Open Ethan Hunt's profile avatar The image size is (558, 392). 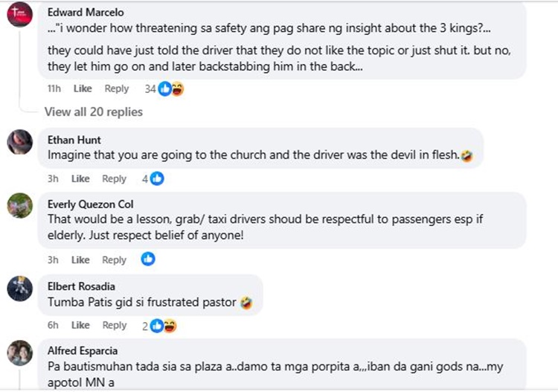(x=19, y=142)
